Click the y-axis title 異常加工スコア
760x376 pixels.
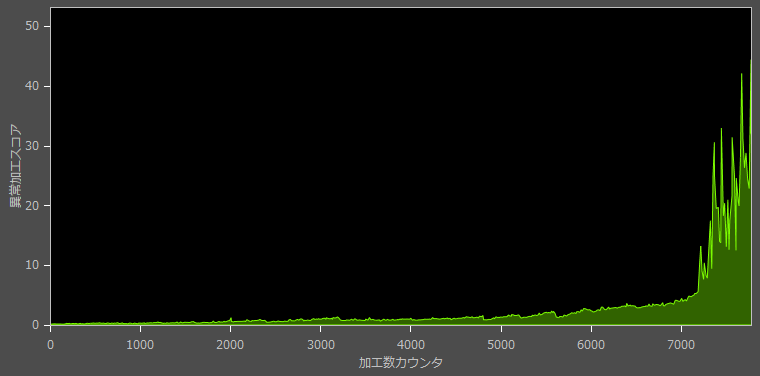16,166
